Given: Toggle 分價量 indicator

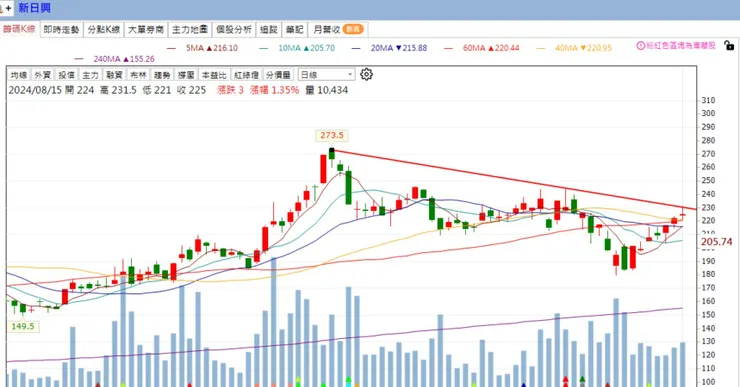Looking at the screenshot, I should [x=278, y=75].
